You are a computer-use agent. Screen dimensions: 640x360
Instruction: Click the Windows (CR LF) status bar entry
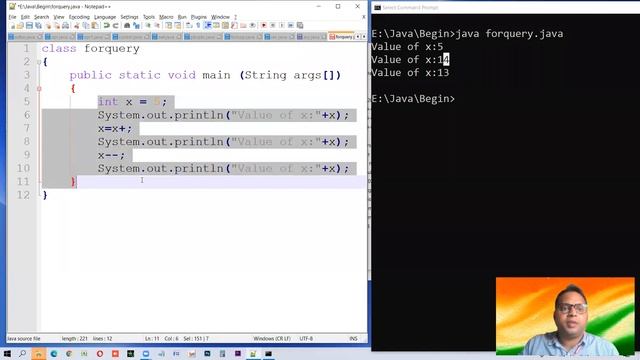point(271,338)
